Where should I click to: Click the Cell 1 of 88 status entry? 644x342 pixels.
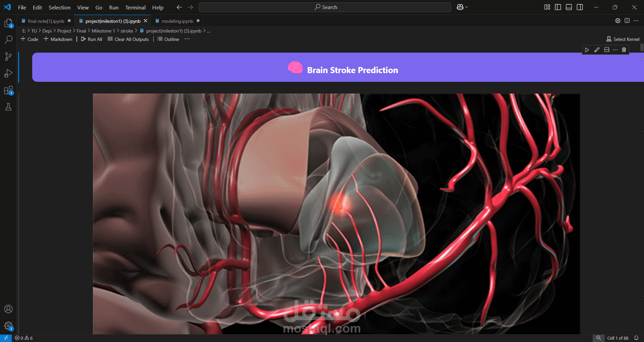click(x=618, y=338)
